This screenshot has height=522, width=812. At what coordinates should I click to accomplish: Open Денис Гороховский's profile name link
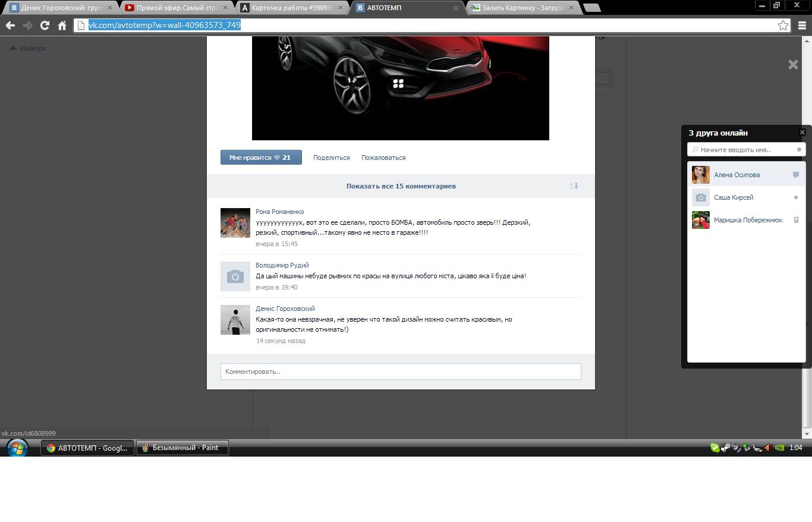click(285, 309)
